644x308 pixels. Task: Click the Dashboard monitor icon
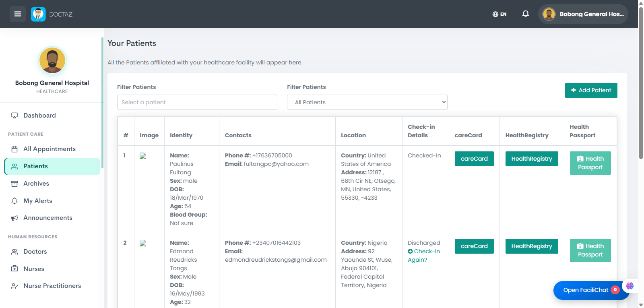(x=14, y=116)
